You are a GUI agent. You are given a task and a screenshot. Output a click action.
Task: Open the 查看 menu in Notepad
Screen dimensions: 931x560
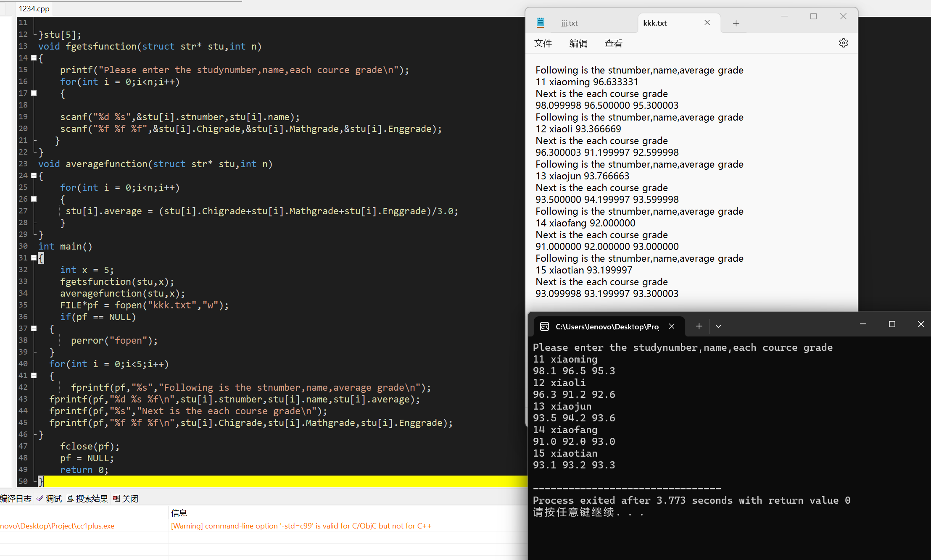point(613,44)
